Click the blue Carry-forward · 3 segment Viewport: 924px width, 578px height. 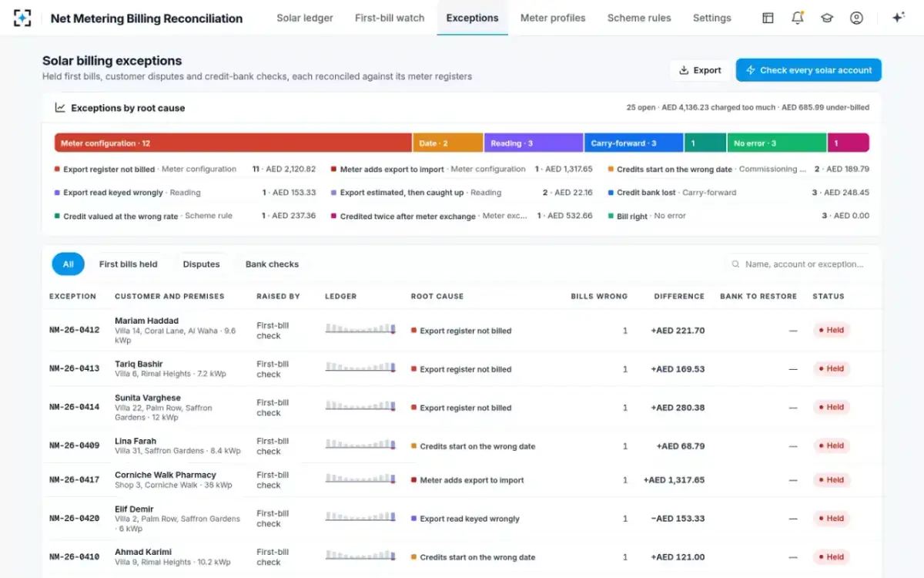click(634, 143)
